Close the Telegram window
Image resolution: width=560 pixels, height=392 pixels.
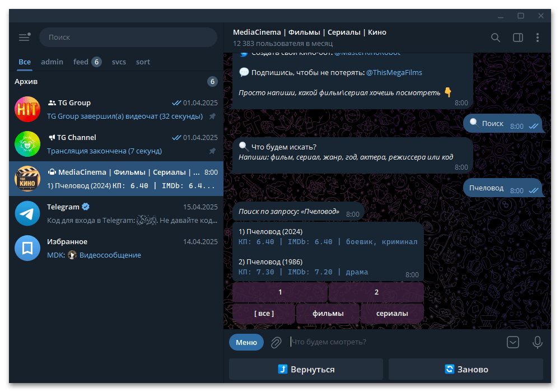coord(541,16)
